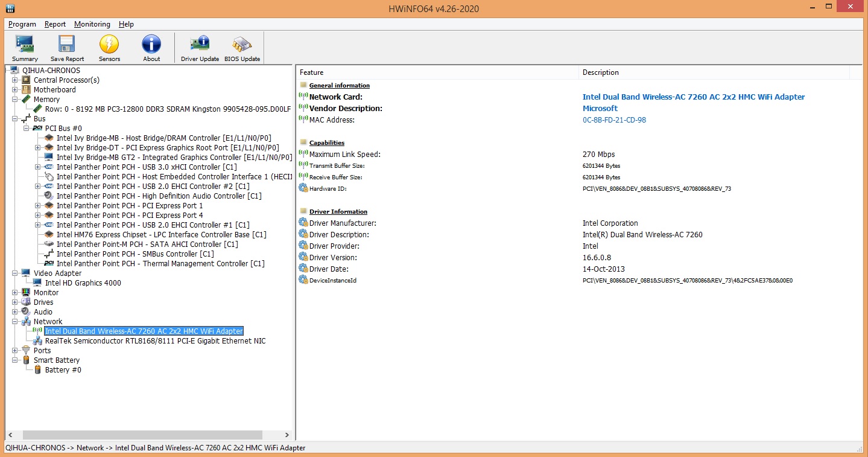Collapse the PCI Bus #0 node
Viewport: 868px width, 457px height.
26,128
